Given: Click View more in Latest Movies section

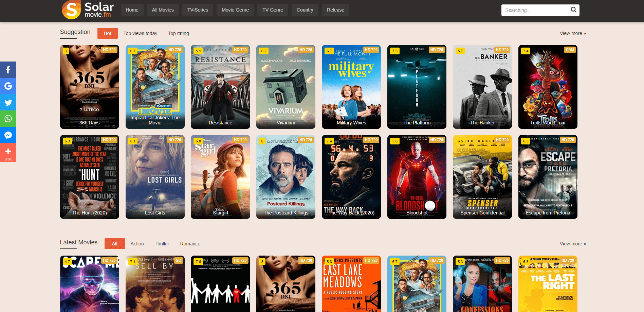Looking at the screenshot, I should [573, 244].
